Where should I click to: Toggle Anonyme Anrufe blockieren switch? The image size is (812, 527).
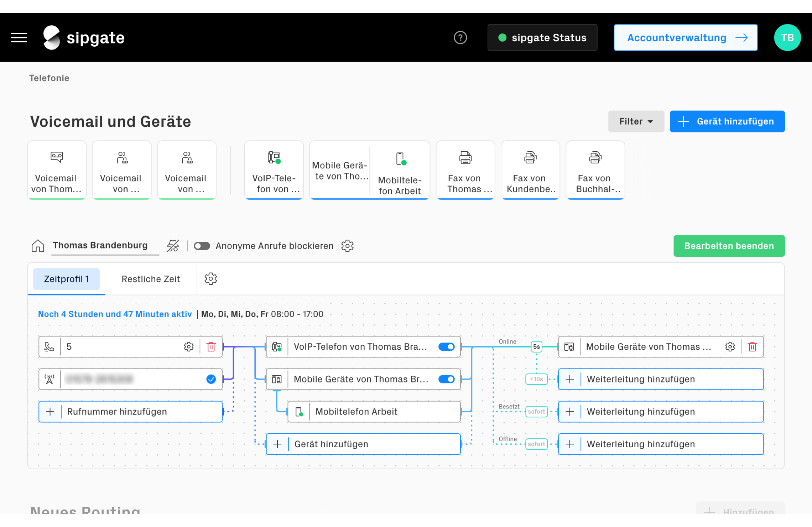[x=202, y=246]
